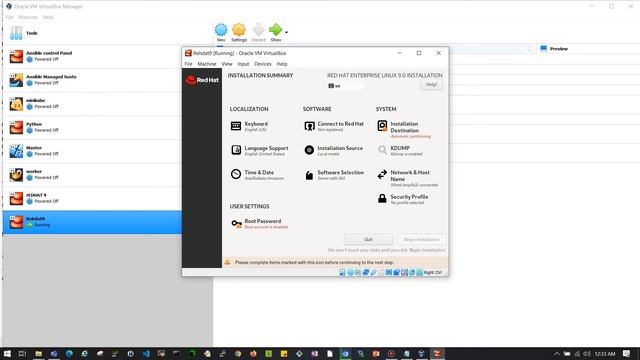Open Installation Destination settings
This screenshot has height=360, width=640.
click(404, 129)
